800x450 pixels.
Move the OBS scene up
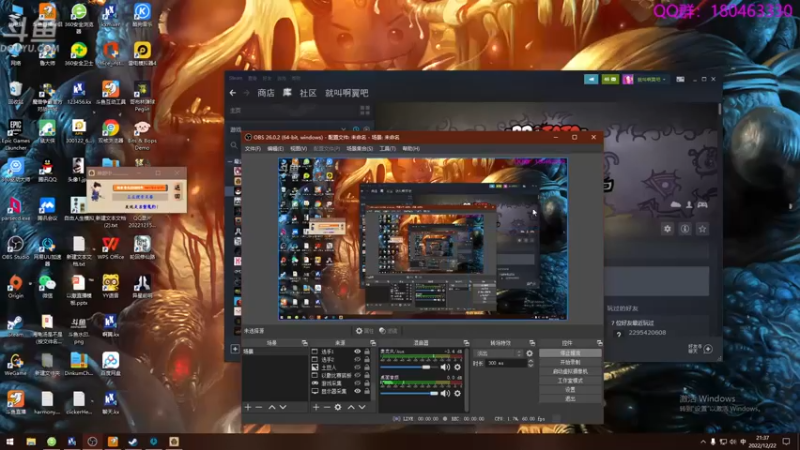[x=272, y=407]
